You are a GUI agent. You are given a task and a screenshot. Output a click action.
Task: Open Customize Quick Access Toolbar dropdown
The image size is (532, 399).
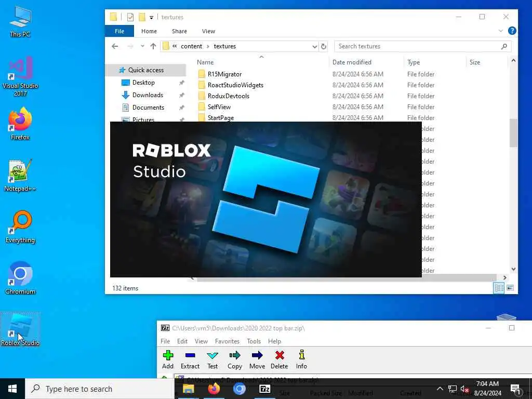[151, 17]
